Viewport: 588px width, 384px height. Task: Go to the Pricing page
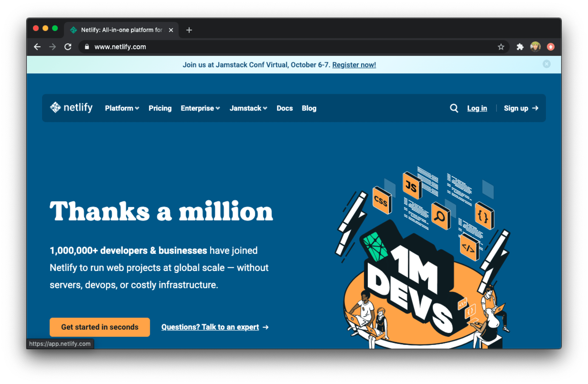pos(160,108)
